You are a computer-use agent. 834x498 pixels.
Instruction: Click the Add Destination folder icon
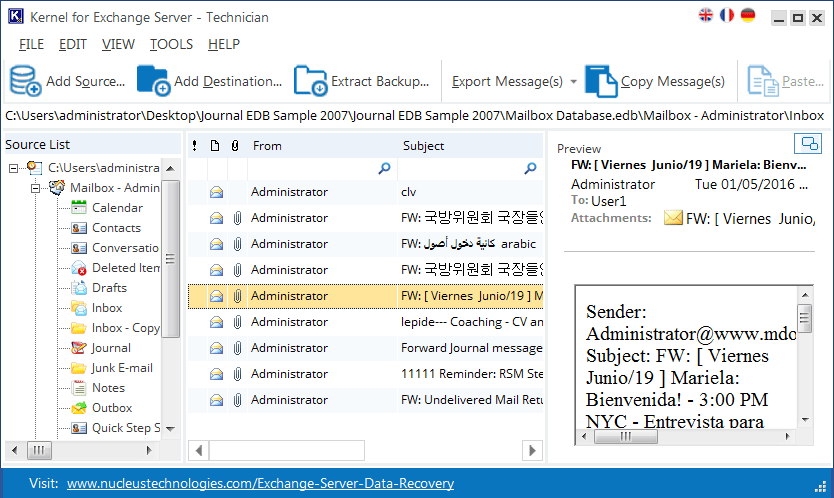pyautogui.click(x=153, y=80)
